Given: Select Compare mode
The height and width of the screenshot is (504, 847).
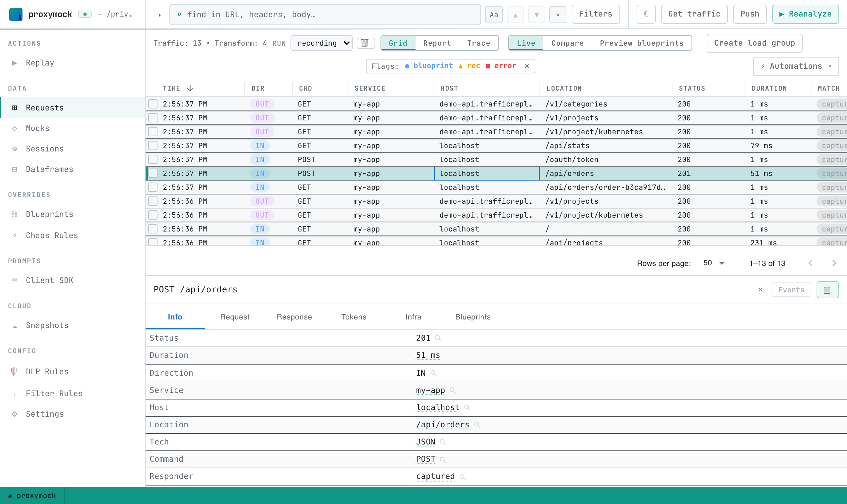Looking at the screenshot, I should pyautogui.click(x=567, y=43).
